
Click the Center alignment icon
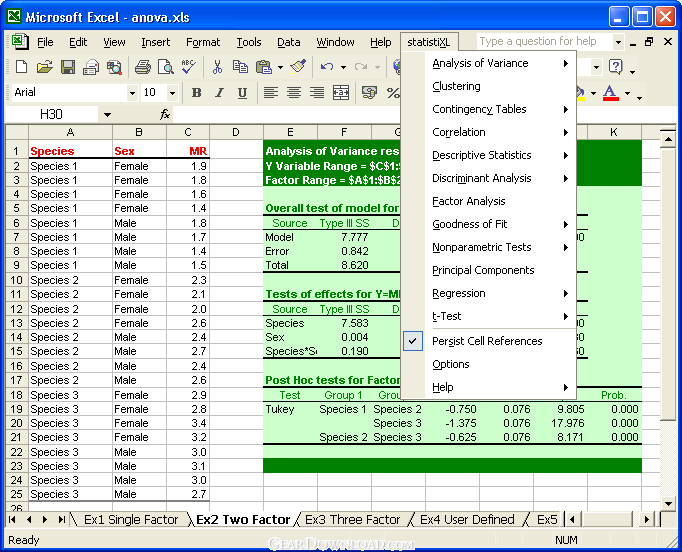(x=294, y=92)
